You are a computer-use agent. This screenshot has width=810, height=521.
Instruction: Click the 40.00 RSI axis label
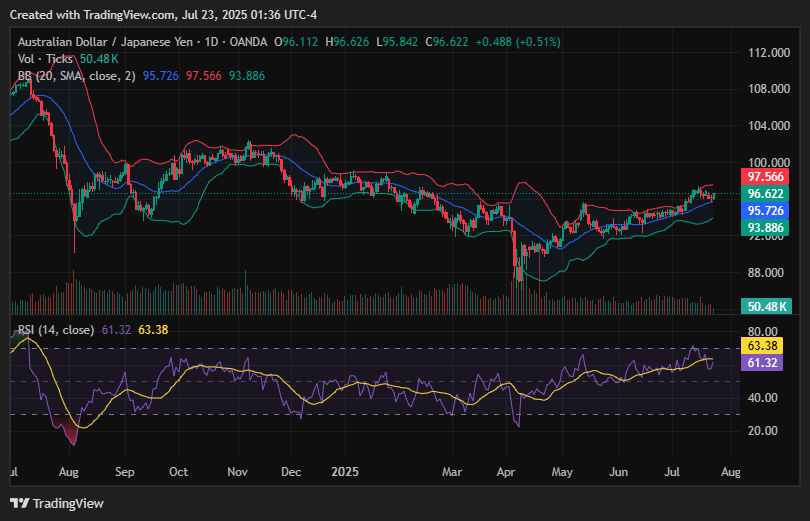(762, 398)
